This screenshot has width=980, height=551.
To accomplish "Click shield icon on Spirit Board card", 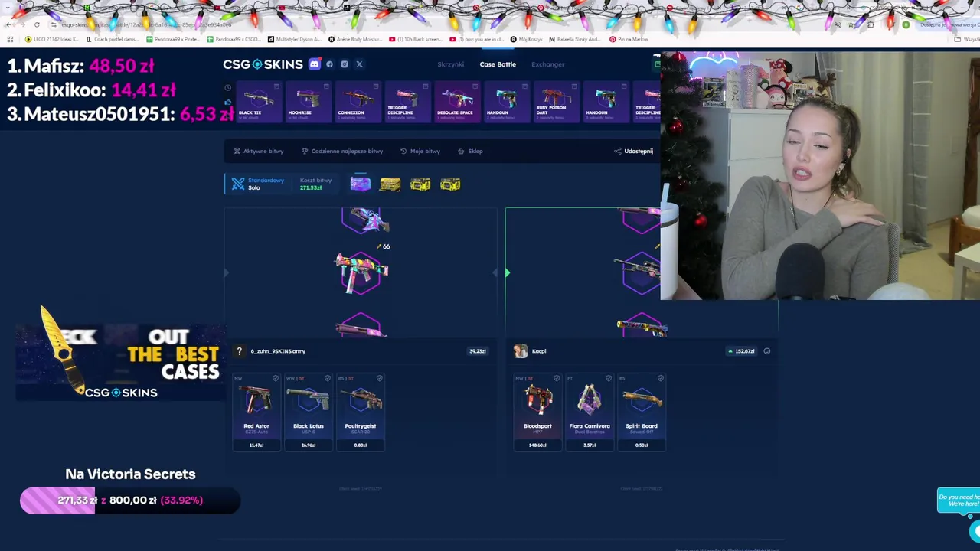I will [x=661, y=378].
